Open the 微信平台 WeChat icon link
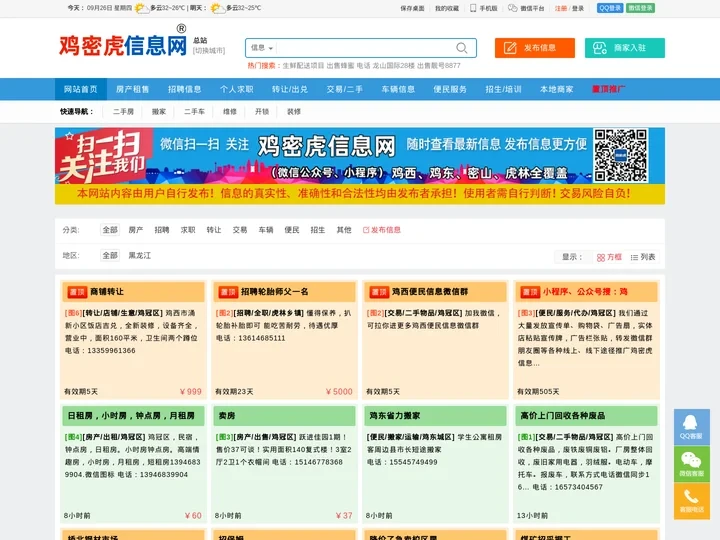Screen dimensions: 720x540 click(526, 8)
